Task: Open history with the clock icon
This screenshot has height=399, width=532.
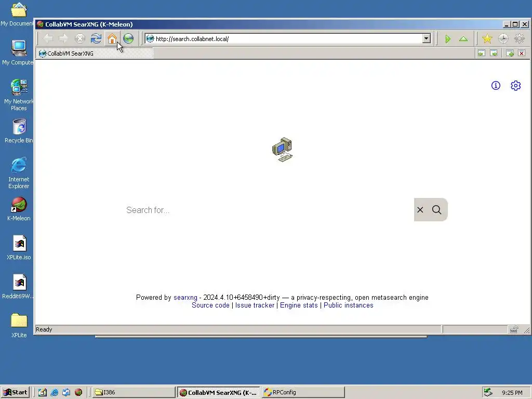Action: [x=503, y=38]
